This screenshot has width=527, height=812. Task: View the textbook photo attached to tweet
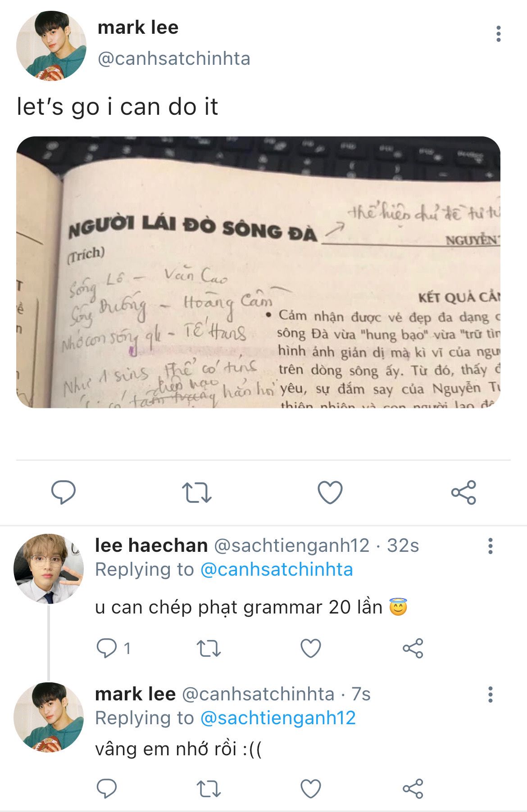[x=258, y=272]
